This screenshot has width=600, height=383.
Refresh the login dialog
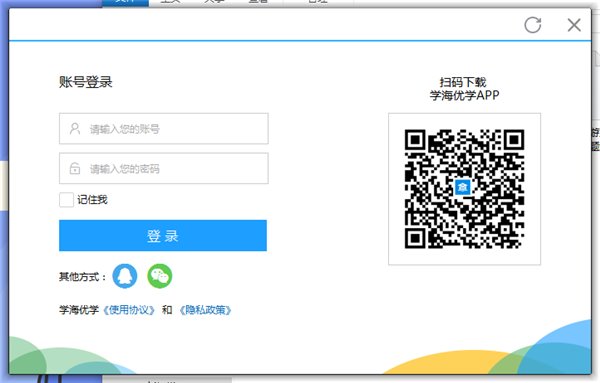(x=533, y=25)
